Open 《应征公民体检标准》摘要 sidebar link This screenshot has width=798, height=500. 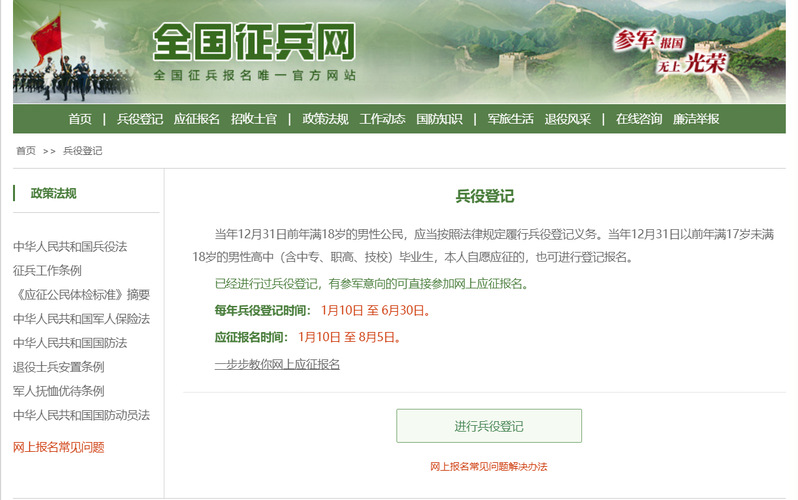coord(81,294)
